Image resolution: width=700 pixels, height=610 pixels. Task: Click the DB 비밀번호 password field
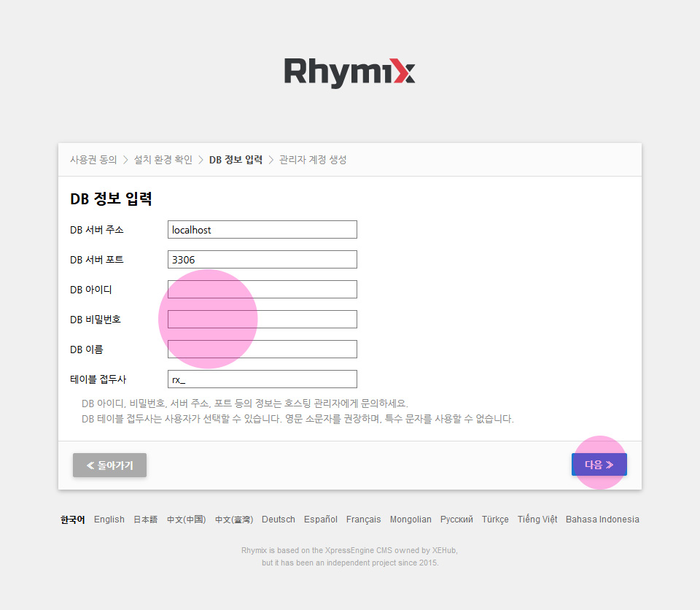pyautogui.click(x=262, y=320)
